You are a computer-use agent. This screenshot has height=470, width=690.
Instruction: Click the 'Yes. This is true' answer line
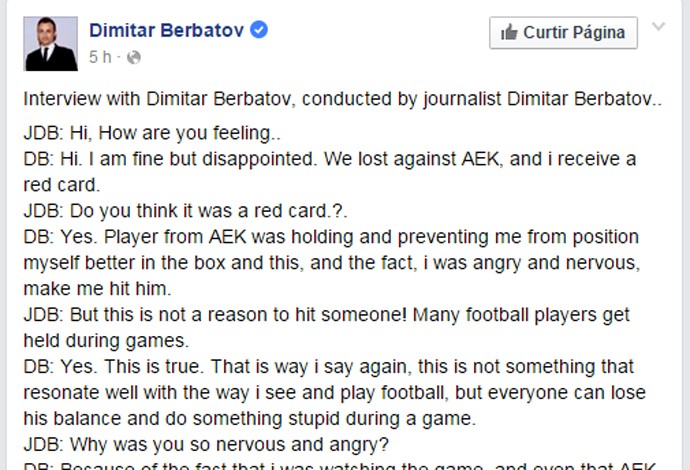pyautogui.click(x=328, y=367)
